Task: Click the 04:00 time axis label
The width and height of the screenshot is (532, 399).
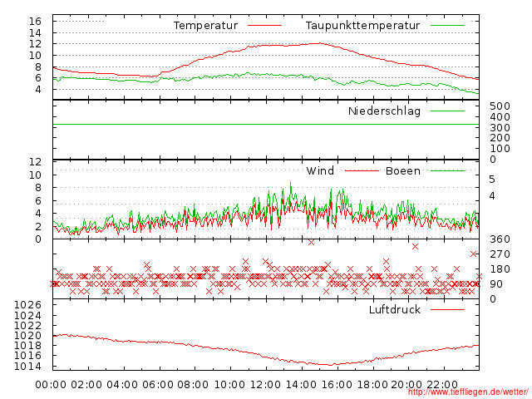Action: pos(122,385)
